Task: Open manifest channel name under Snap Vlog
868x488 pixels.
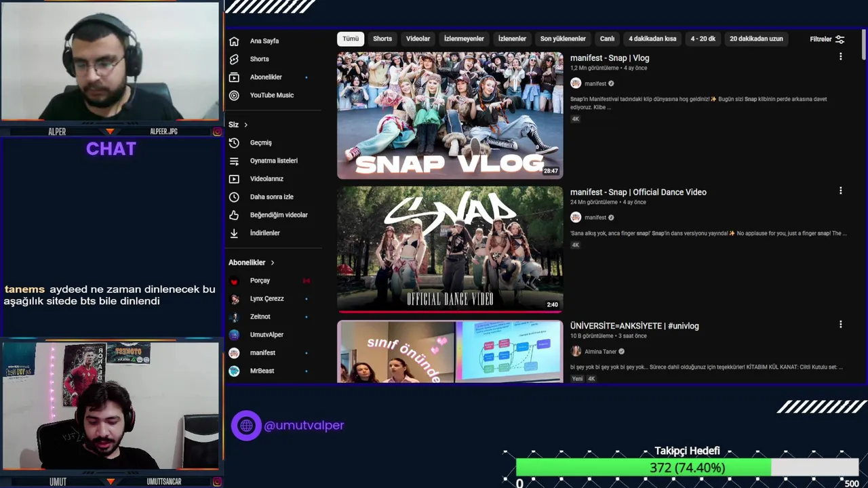Action: (595, 84)
